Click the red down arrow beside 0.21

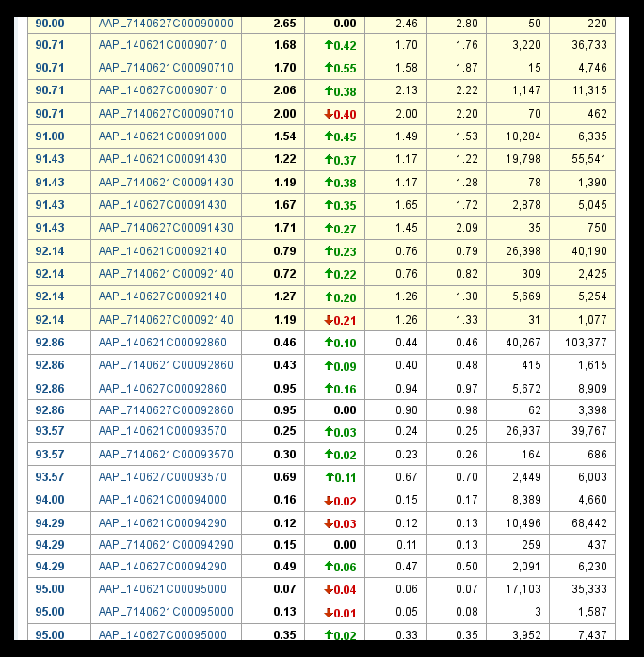[x=329, y=320]
